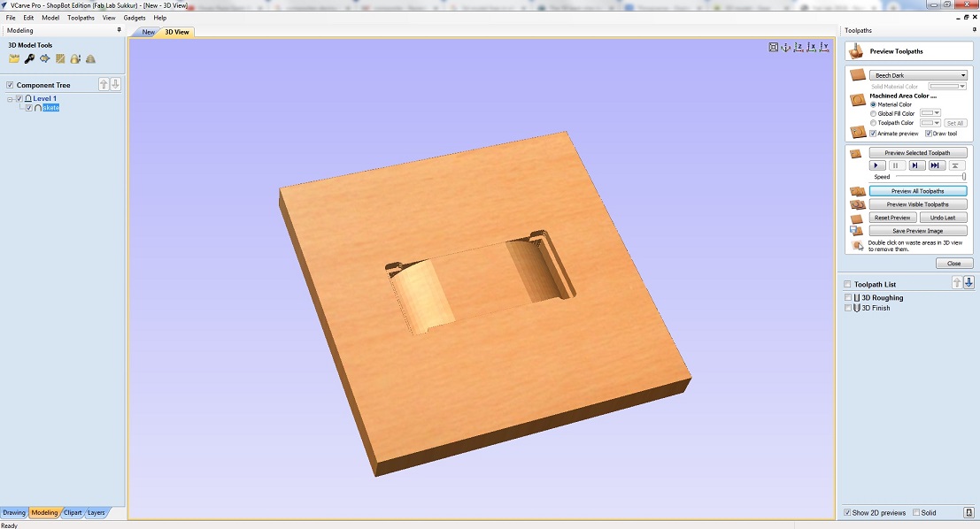Click the VCarve Pro title bar logo
The image size is (980, 529).
point(5,5)
